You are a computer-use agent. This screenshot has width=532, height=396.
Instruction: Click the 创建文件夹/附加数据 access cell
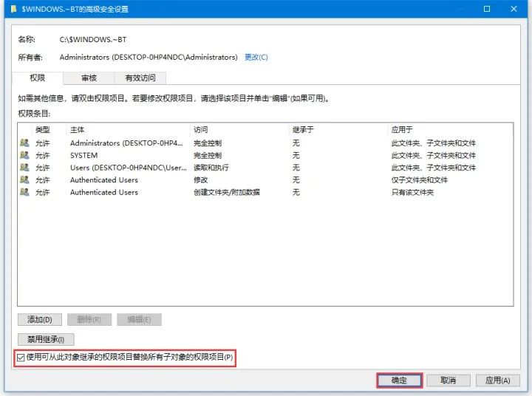point(227,192)
